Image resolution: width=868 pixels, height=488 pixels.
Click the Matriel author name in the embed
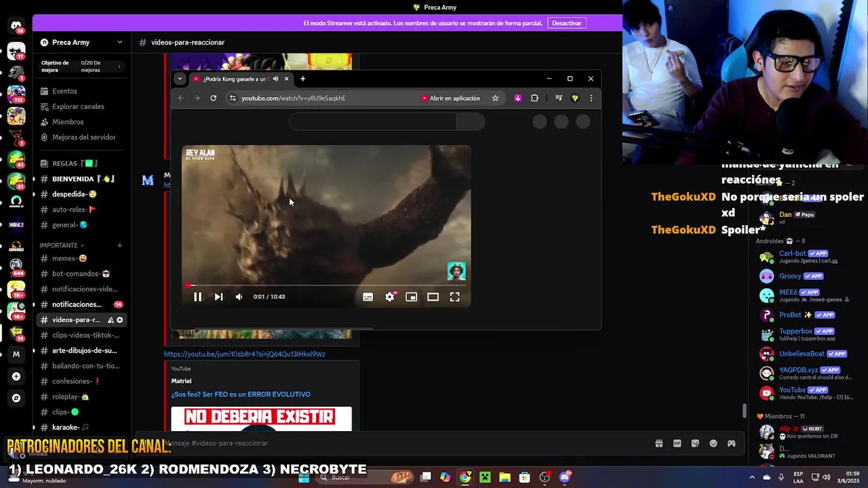pos(182,381)
